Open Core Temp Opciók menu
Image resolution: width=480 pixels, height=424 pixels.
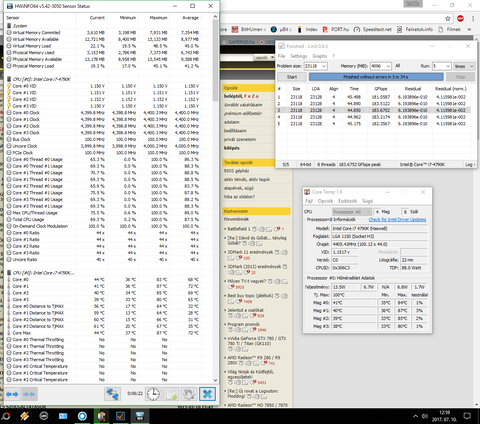[x=325, y=201]
